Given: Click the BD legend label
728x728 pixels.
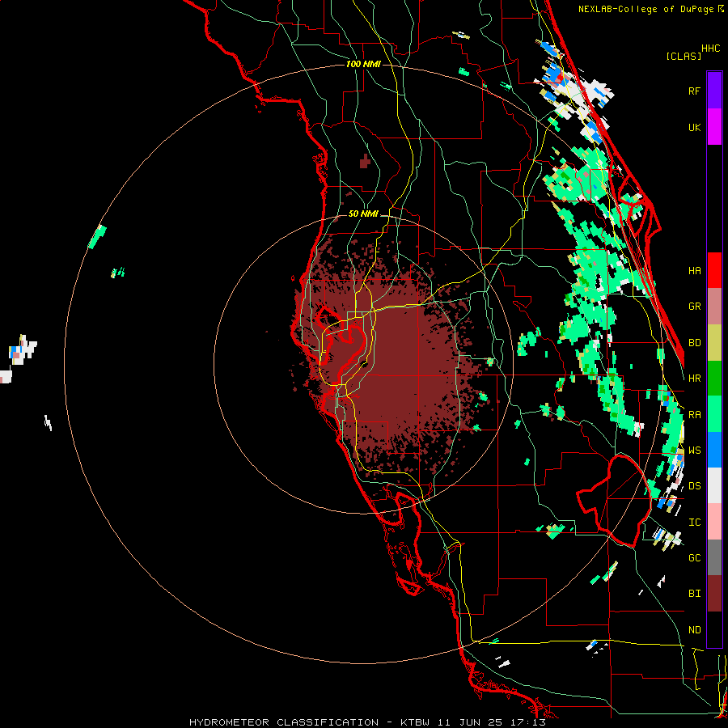Looking at the screenshot, I should click(694, 343).
